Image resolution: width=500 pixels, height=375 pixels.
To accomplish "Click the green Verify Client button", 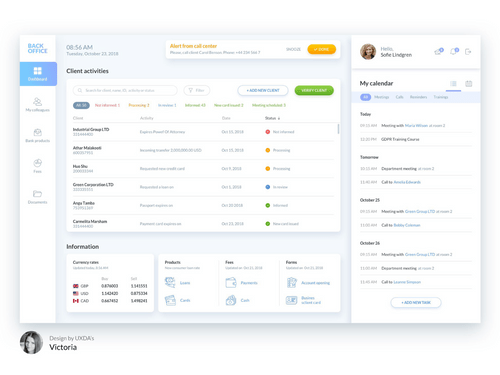I will tap(314, 90).
